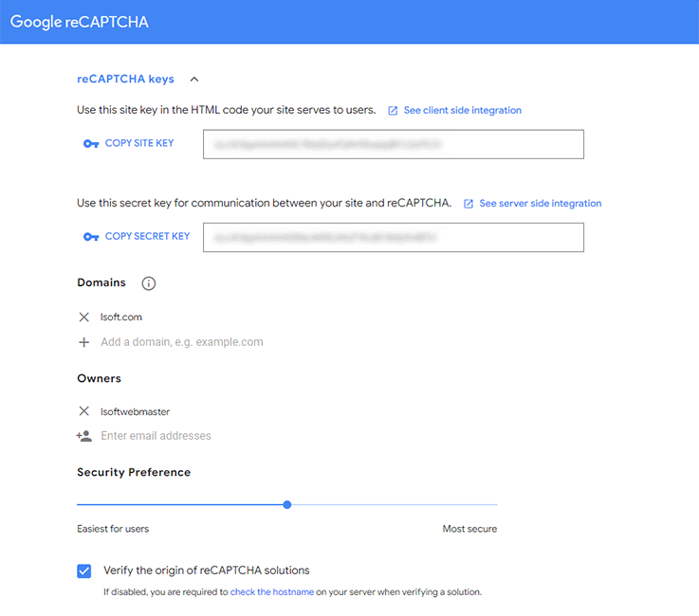Click the key icon beside Copy Site Key

click(91, 144)
